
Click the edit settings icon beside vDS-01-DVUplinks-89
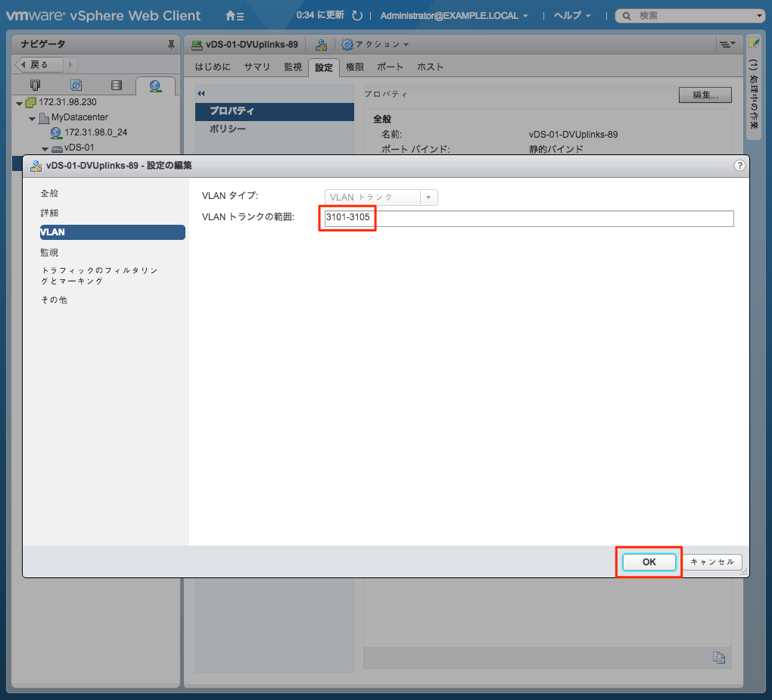[x=322, y=45]
